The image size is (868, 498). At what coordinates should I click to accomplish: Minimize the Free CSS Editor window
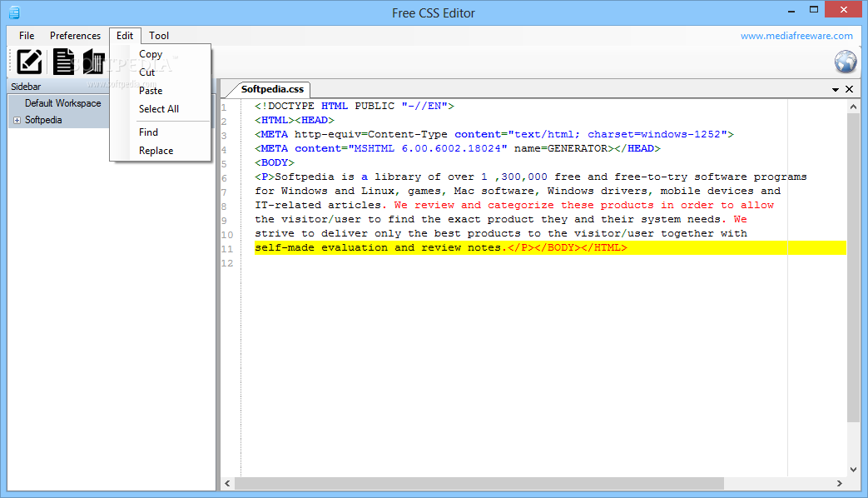point(791,11)
